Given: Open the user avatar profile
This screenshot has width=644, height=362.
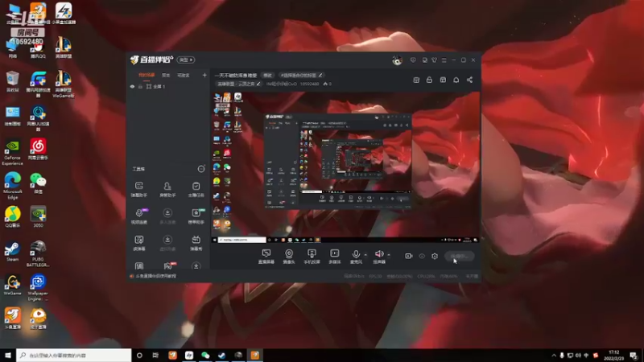Looking at the screenshot, I should coord(397,60).
